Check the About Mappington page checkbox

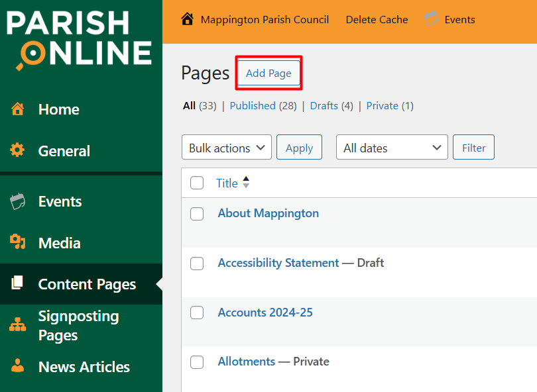pos(197,214)
